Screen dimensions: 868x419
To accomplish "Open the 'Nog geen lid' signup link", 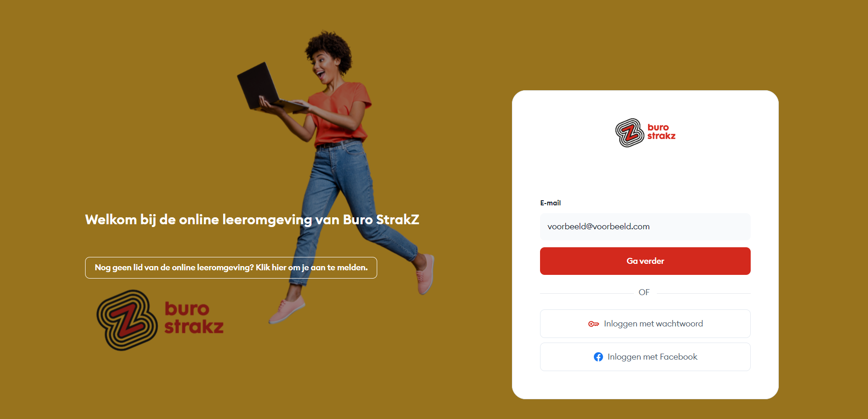I will click(x=231, y=268).
